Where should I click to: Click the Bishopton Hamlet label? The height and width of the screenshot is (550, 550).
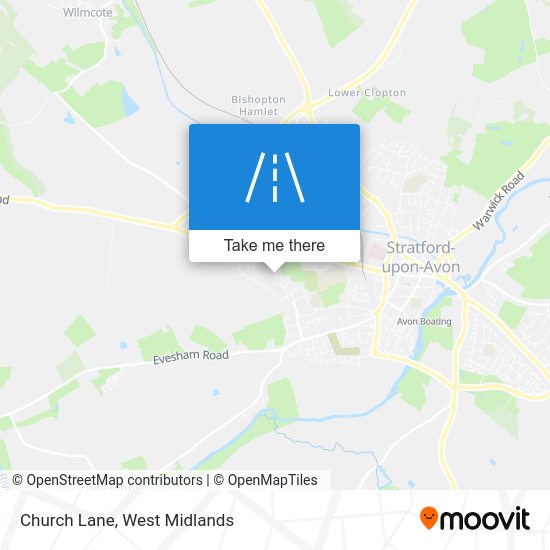tap(259, 106)
